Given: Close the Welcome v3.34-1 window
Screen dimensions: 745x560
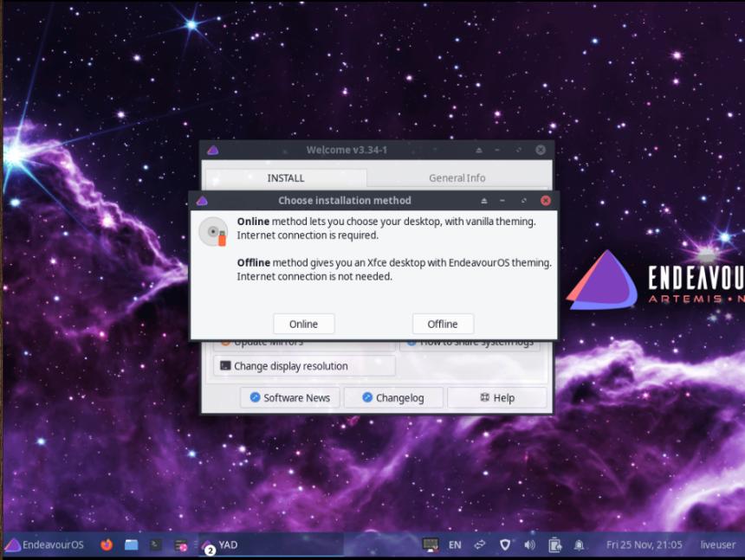Looking at the screenshot, I should click(x=541, y=150).
